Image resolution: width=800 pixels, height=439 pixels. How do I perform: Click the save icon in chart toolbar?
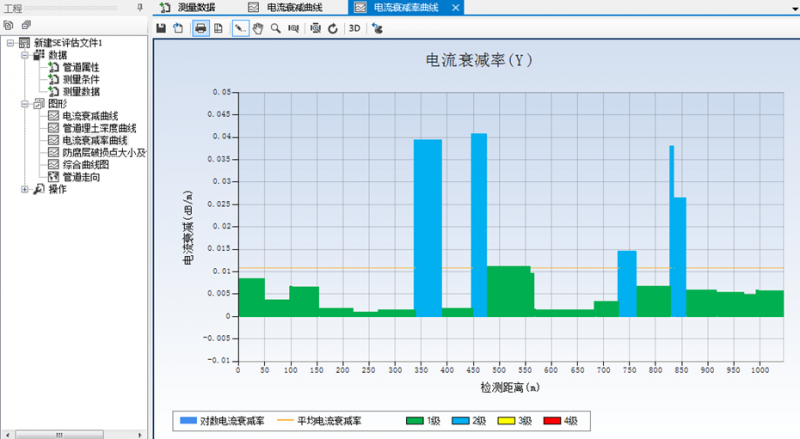tap(161, 28)
